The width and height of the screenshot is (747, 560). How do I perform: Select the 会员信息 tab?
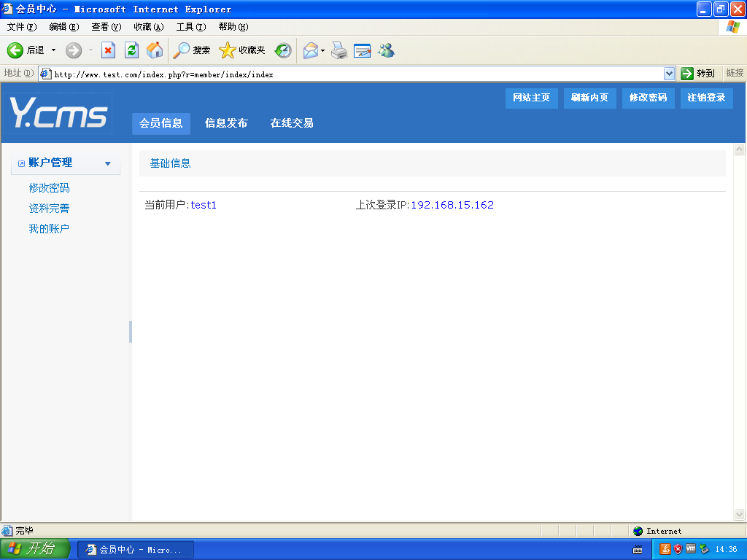pos(161,123)
